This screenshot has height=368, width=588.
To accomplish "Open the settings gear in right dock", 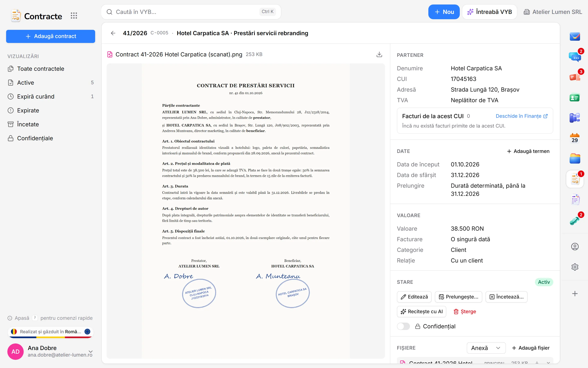I will (x=575, y=267).
